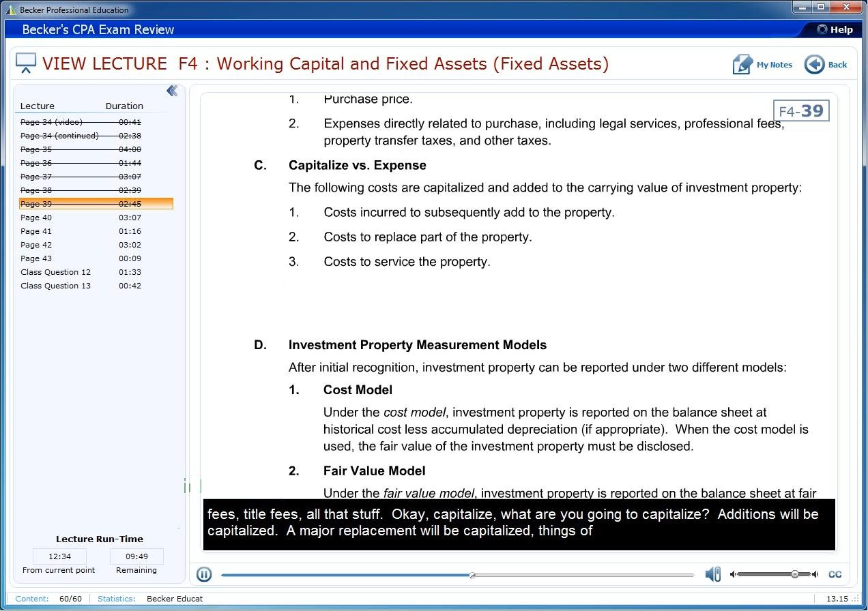Click the 09:49 remaining time box
This screenshot has height=611, width=868.
(x=136, y=556)
